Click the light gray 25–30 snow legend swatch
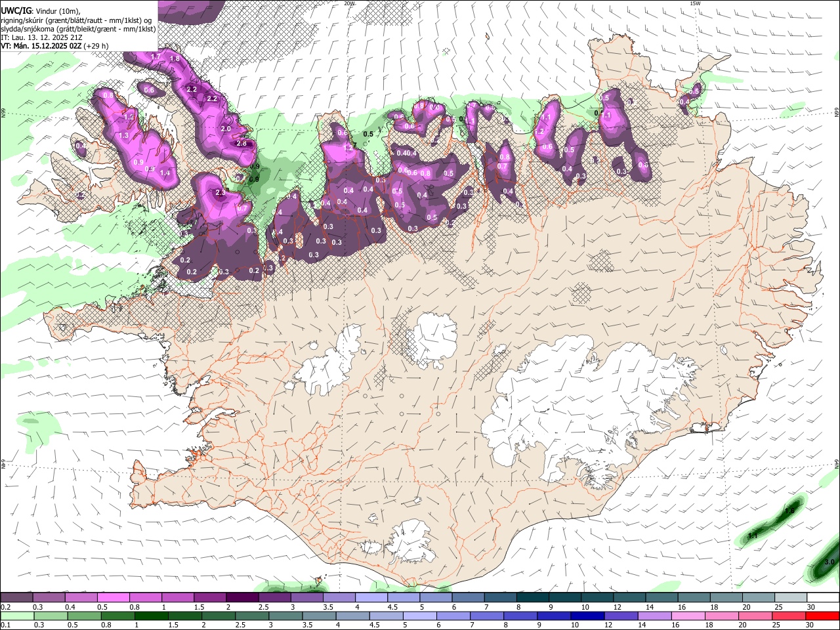This screenshot has width=840, height=630. click(x=791, y=598)
